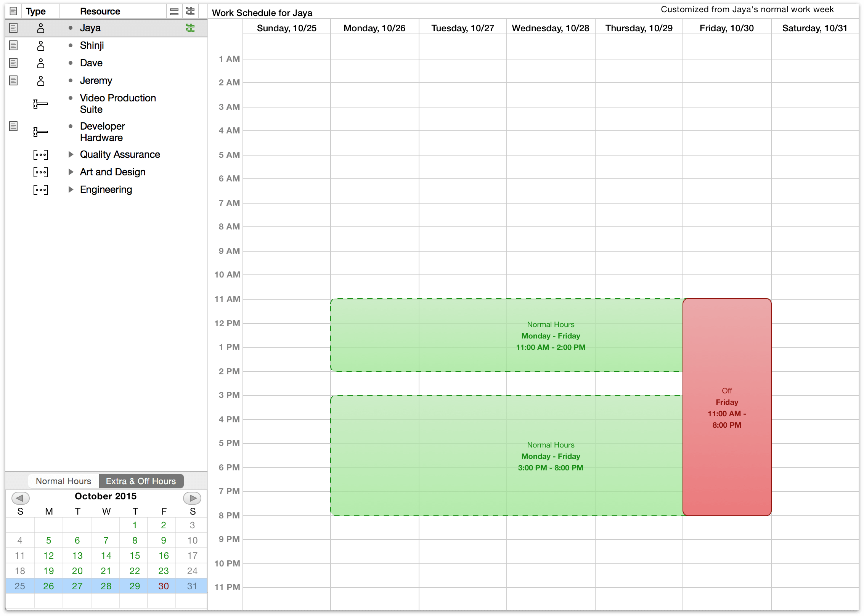Click the resource usage icon in the column header
Screen dimensions: 864x616
point(190,13)
